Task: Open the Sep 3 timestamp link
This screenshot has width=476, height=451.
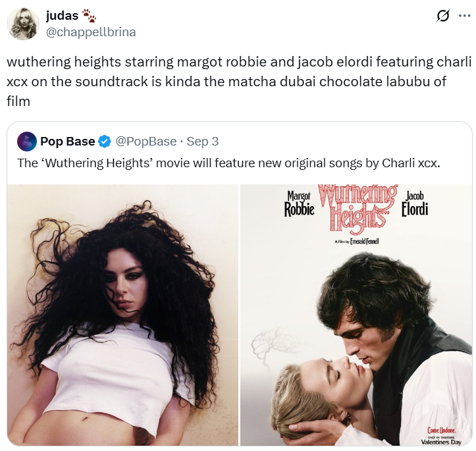Action: point(203,142)
